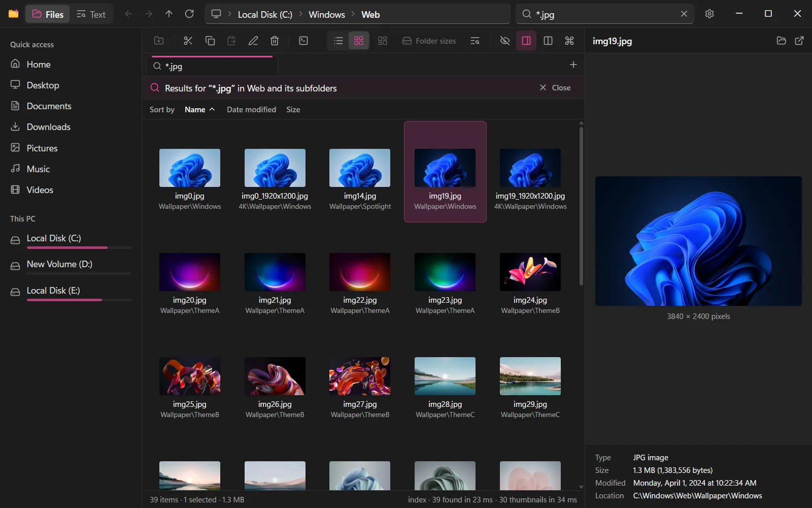Open previewed file's folder location icon
The image size is (812, 508).
coord(782,41)
